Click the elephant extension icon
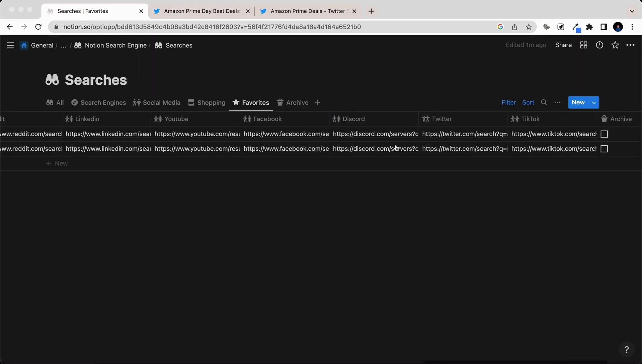Viewport: 642px width, 364px height. click(x=546, y=27)
